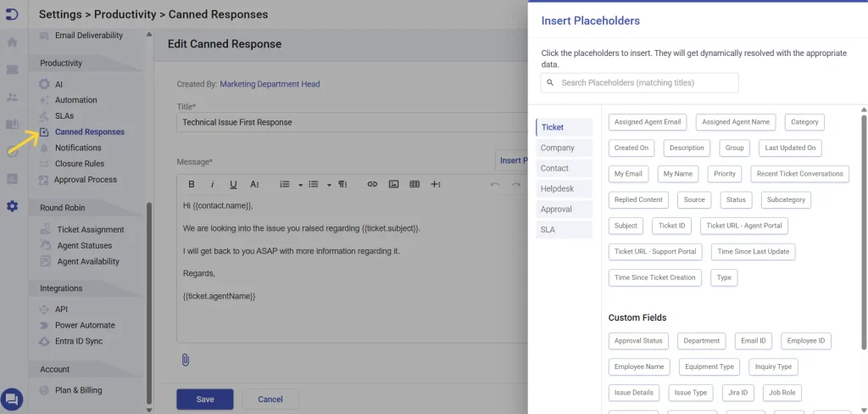
Task: Open Closure Rules in sidebar
Action: point(80,164)
